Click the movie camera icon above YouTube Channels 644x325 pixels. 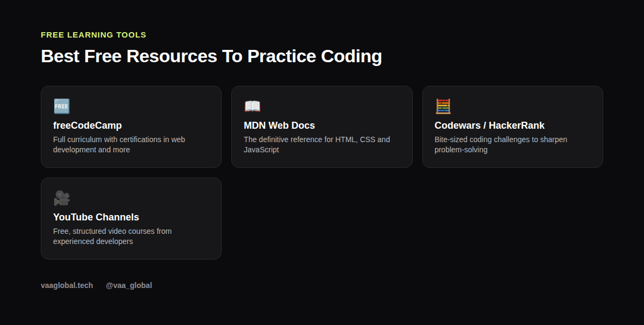(62, 198)
